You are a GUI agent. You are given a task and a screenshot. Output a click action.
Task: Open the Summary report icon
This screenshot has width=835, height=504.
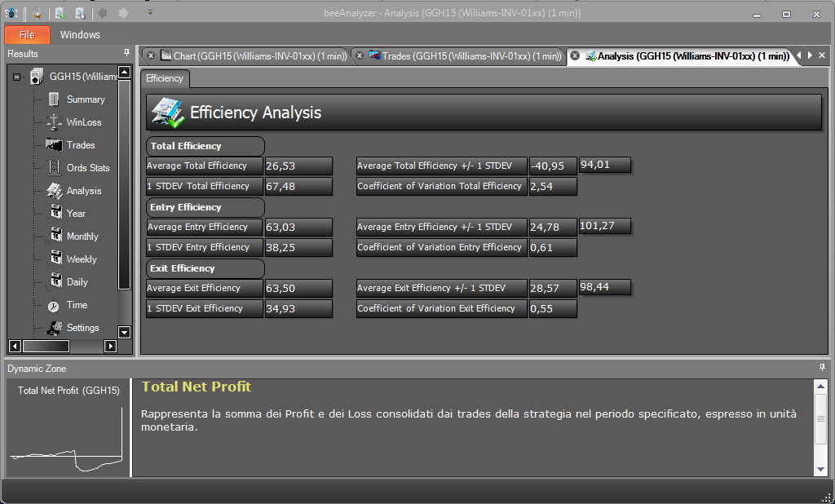point(53,99)
